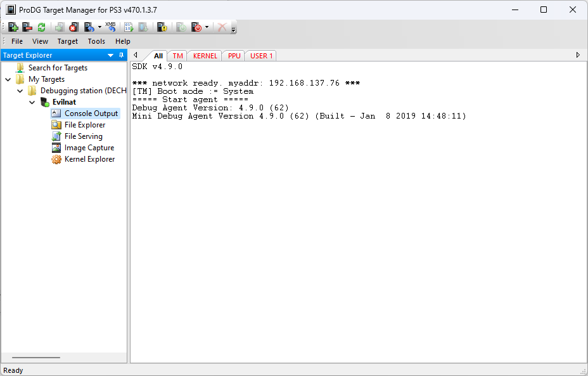Select the Evilnat target
Viewport: 588px width, 376px height.
(64, 102)
